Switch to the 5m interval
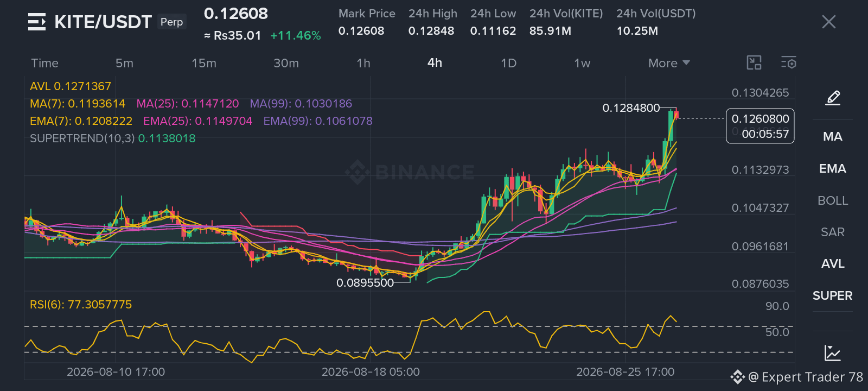 coord(124,63)
